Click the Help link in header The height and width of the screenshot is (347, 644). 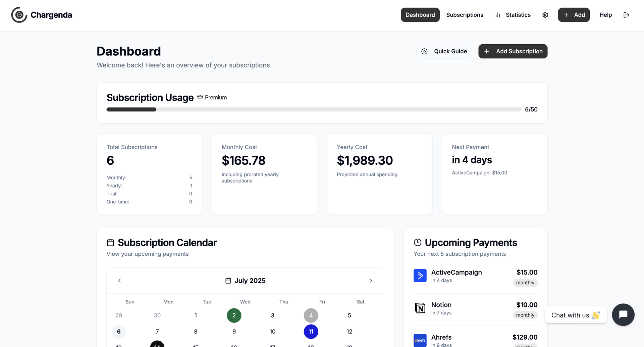coord(605,15)
